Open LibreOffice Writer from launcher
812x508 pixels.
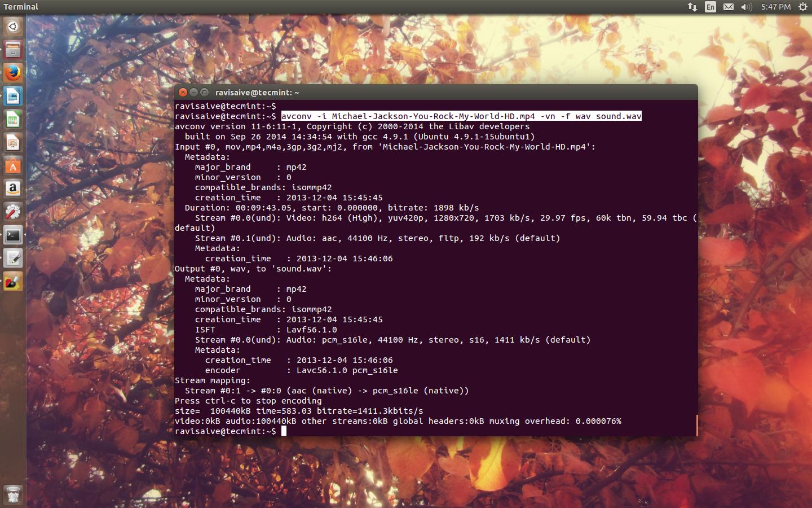click(13, 96)
